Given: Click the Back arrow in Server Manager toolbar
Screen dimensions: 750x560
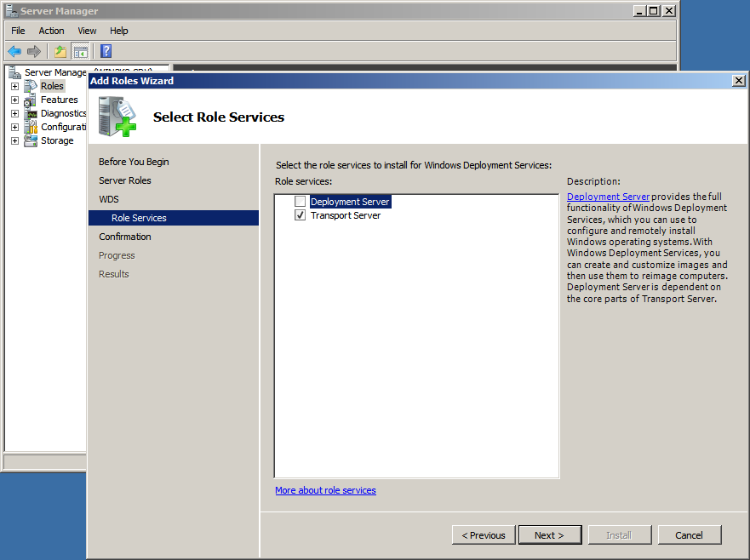Looking at the screenshot, I should coord(14,51).
